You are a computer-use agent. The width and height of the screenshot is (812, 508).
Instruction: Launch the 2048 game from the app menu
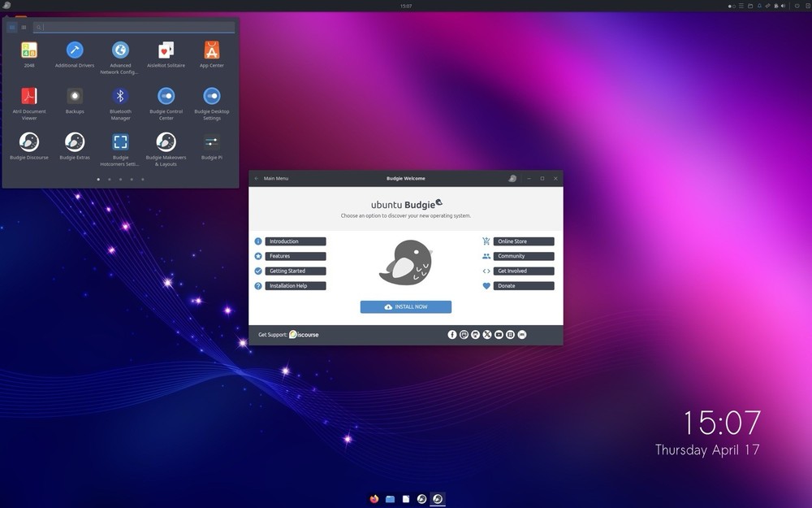29,50
